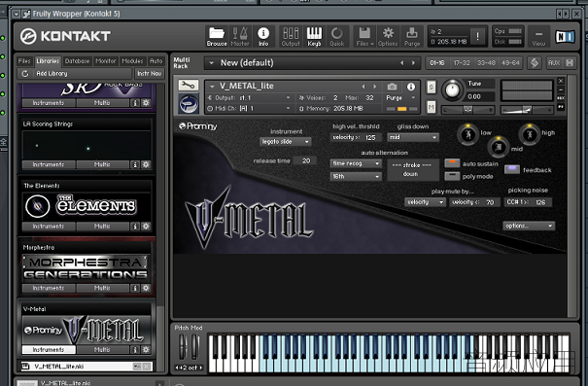Click the low EQ knob
The image size is (588, 386).
[467, 134]
